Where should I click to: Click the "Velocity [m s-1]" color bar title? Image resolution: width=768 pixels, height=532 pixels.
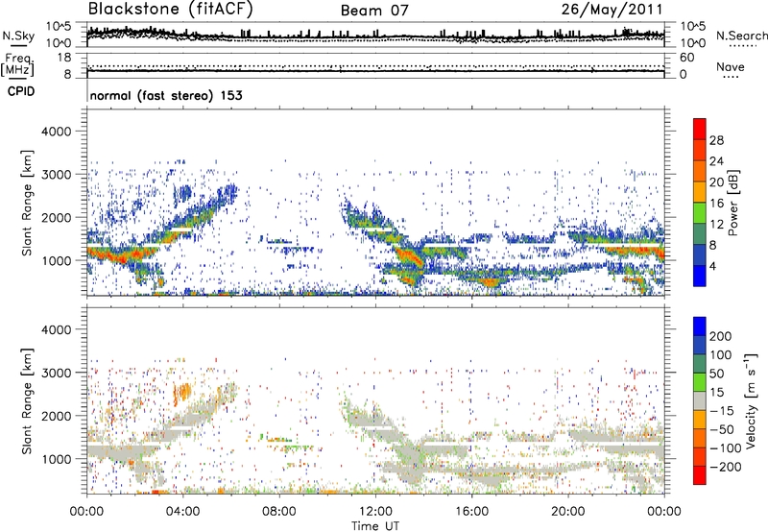[x=752, y=400]
